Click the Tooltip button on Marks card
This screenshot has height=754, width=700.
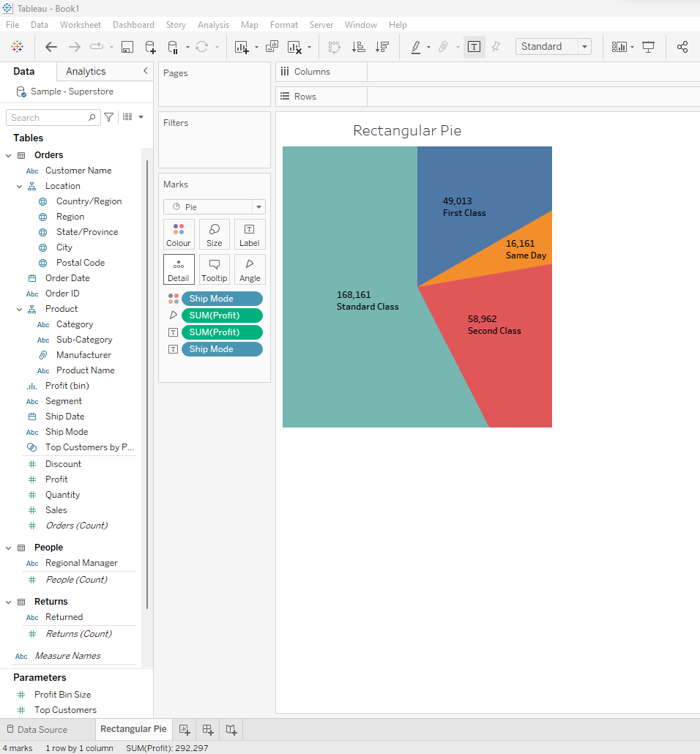click(214, 269)
